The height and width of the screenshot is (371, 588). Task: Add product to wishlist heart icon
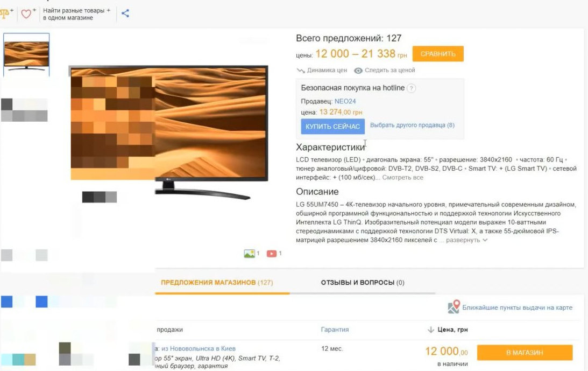pyautogui.click(x=26, y=14)
